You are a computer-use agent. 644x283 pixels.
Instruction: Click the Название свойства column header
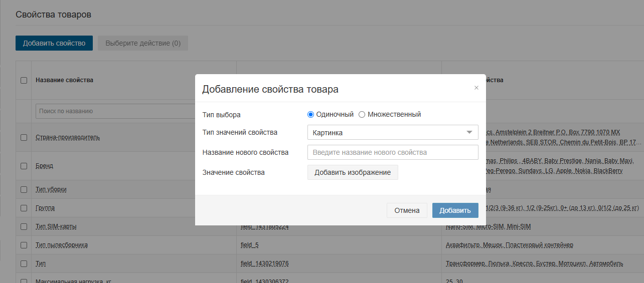[x=64, y=80]
